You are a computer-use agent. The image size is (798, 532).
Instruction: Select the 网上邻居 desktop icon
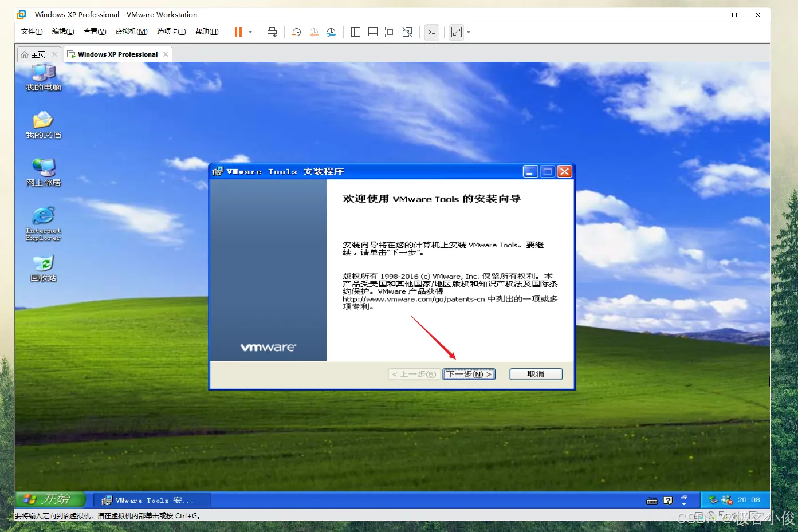[x=44, y=173]
